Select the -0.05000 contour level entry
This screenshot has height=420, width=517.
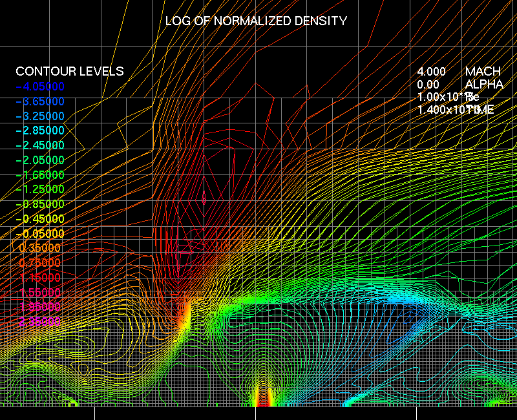coord(40,233)
